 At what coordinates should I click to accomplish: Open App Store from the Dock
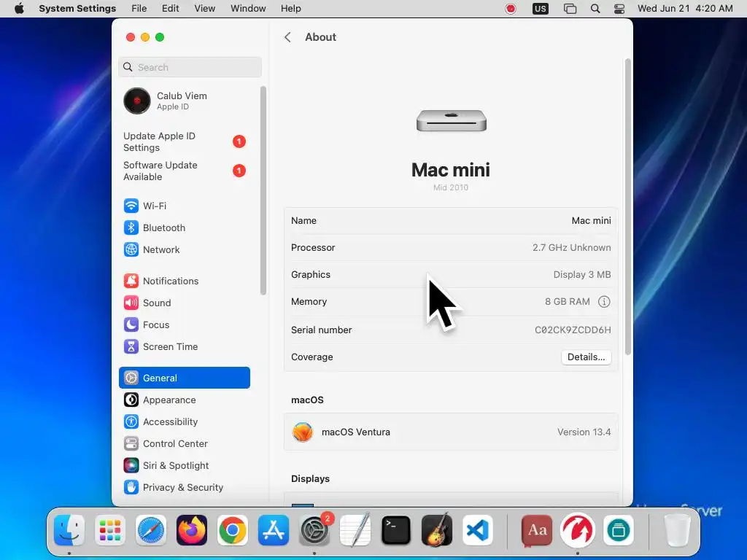[274, 530]
